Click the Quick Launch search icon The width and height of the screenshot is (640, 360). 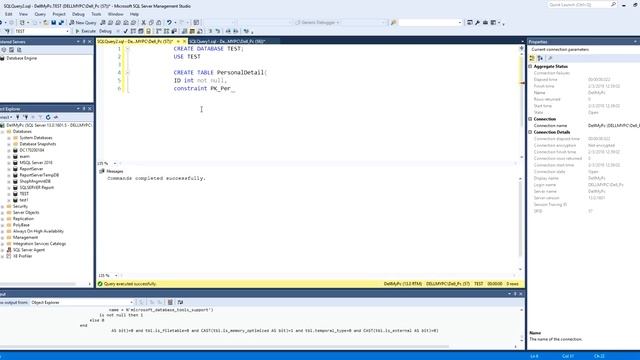click(x=613, y=4)
